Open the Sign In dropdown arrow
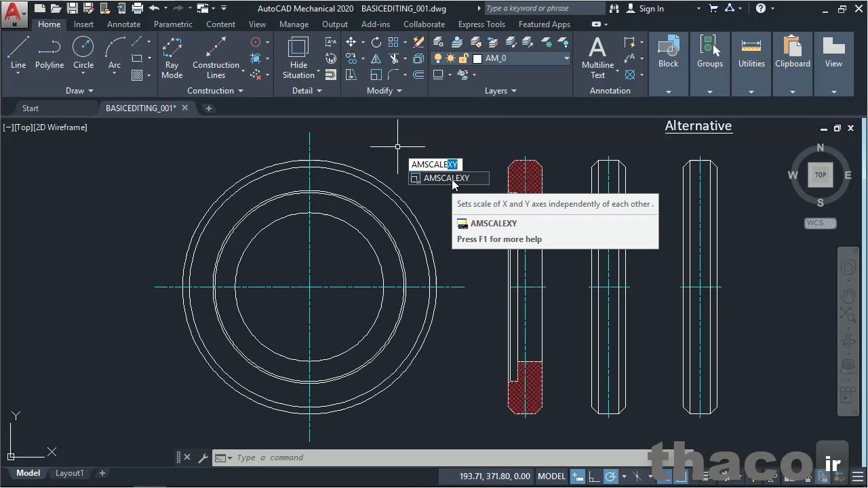 point(698,9)
